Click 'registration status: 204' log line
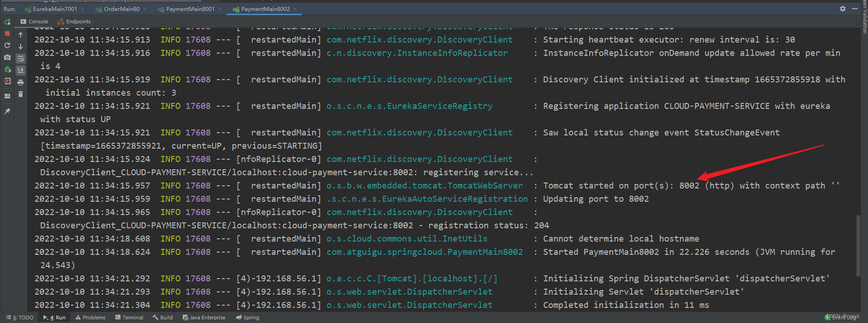868x323 pixels. [x=489, y=226]
